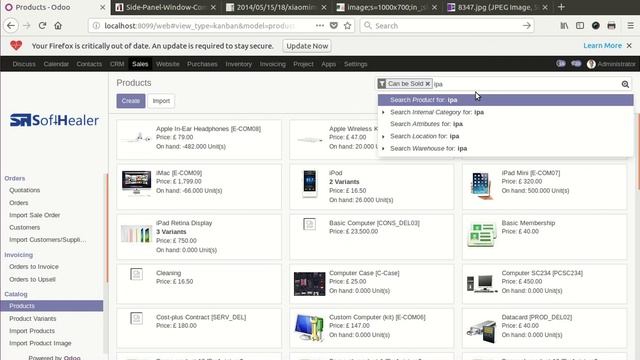The image size is (640, 360).
Task: Open Quotations in the sidebar
Action: [x=24, y=190]
